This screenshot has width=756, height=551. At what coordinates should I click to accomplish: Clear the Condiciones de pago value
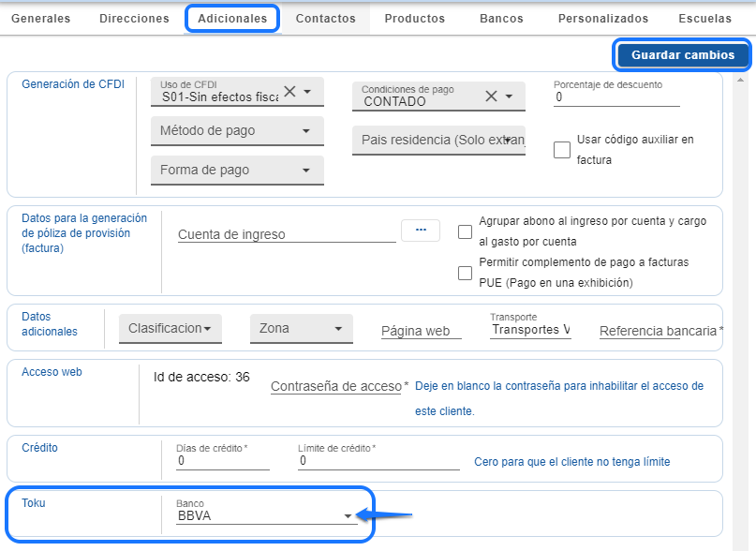tap(491, 96)
